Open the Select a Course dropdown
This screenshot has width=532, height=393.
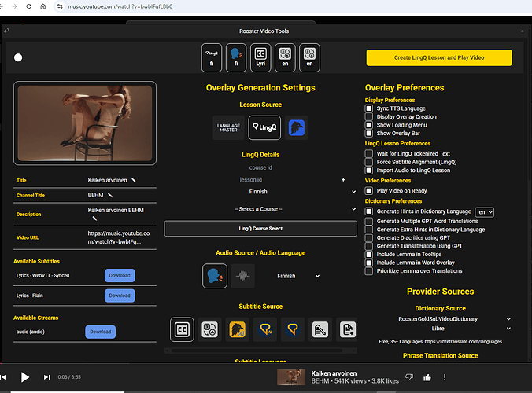click(x=260, y=209)
